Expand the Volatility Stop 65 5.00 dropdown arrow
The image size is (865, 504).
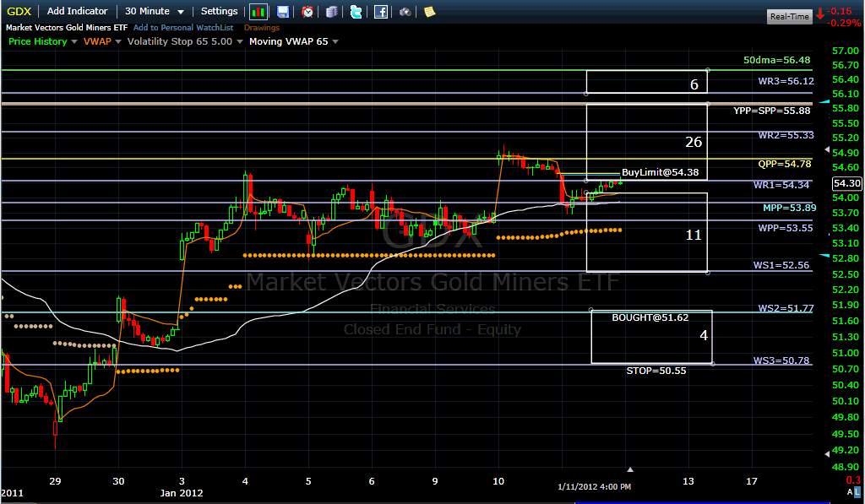(239, 42)
